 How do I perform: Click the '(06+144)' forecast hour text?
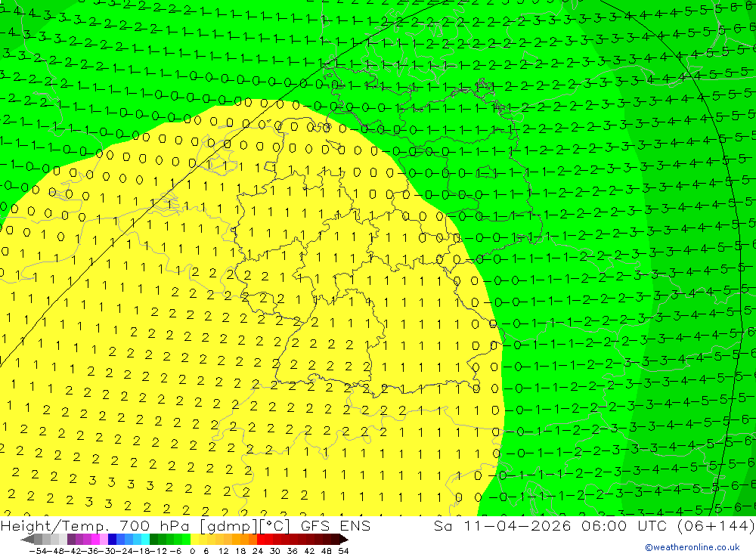[x=716, y=525]
